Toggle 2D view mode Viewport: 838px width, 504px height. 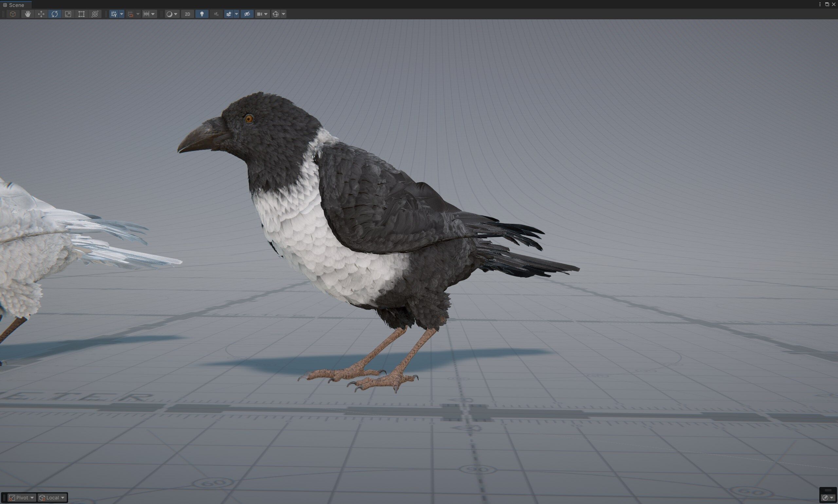click(188, 14)
